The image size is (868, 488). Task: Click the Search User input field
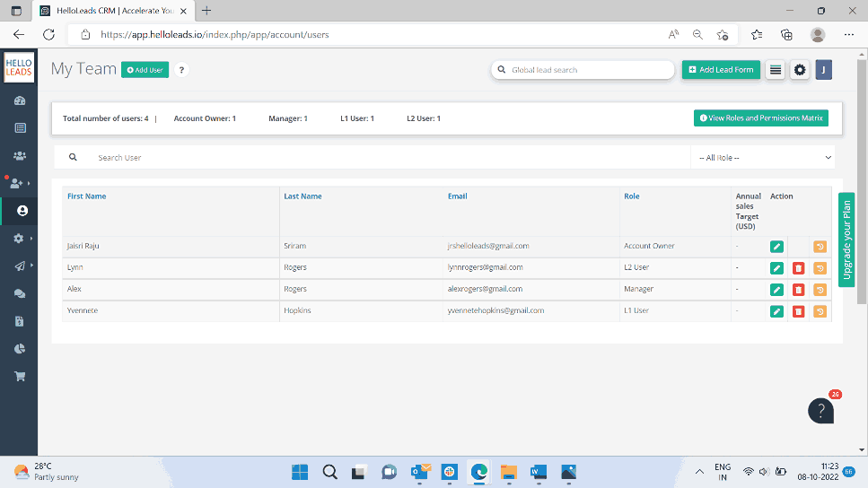[386, 158]
